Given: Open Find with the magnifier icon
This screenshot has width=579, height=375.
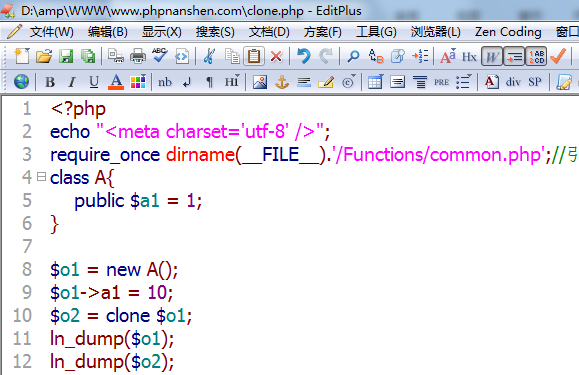Looking at the screenshot, I should coord(353,56).
